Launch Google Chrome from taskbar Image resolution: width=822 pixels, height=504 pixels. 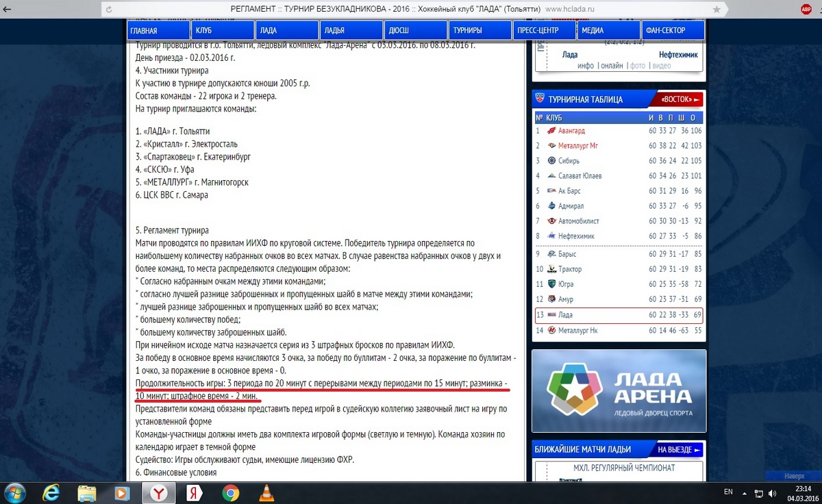[231, 492]
